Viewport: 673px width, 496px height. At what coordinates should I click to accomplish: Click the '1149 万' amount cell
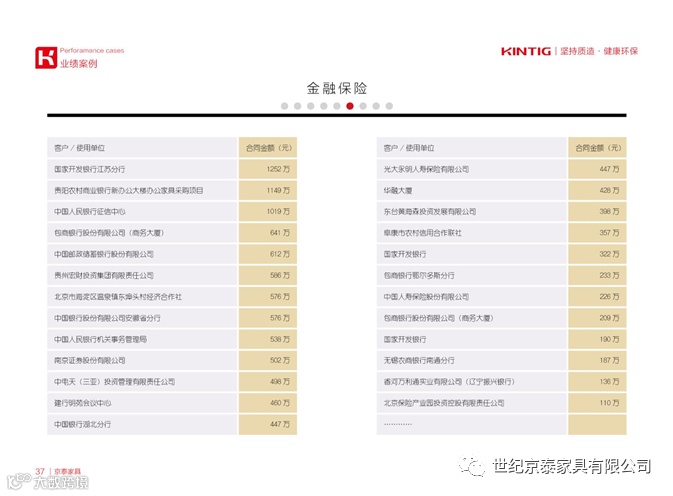coord(268,191)
